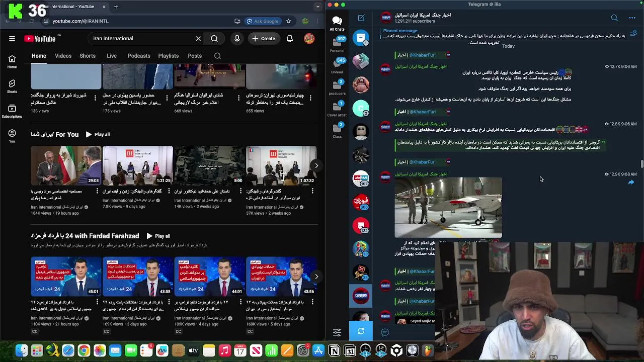Image resolution: width=644 pixels, height=362 pixels.
Task: Open the pinned messages list icon
Action: tap(633, 33)
